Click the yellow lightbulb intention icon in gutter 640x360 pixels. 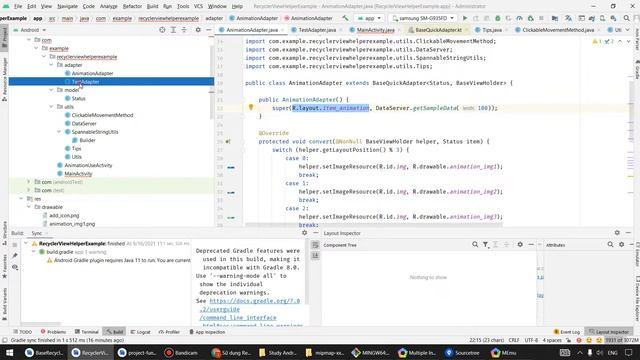pyautogui.click(x=251, y=107)
